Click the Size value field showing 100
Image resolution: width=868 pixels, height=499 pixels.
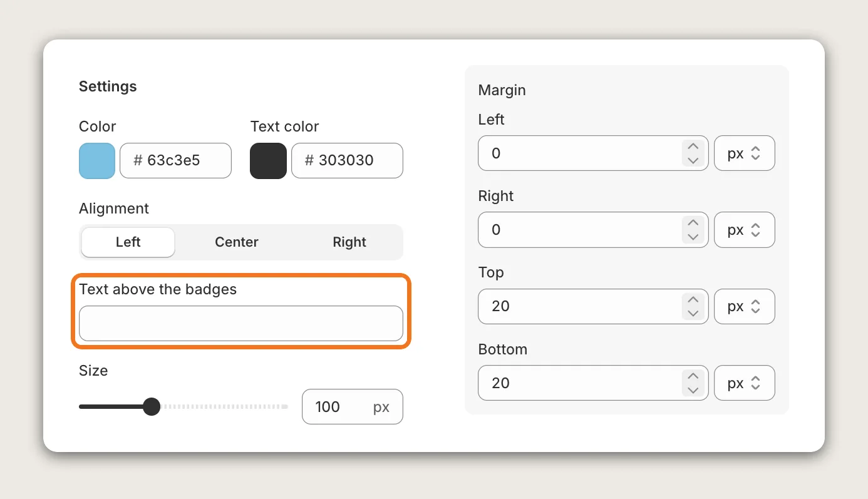point(353,407)
